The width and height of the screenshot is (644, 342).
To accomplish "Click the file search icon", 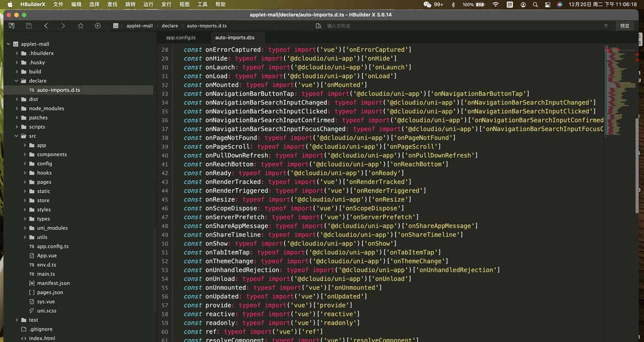I will coord(318,26).
